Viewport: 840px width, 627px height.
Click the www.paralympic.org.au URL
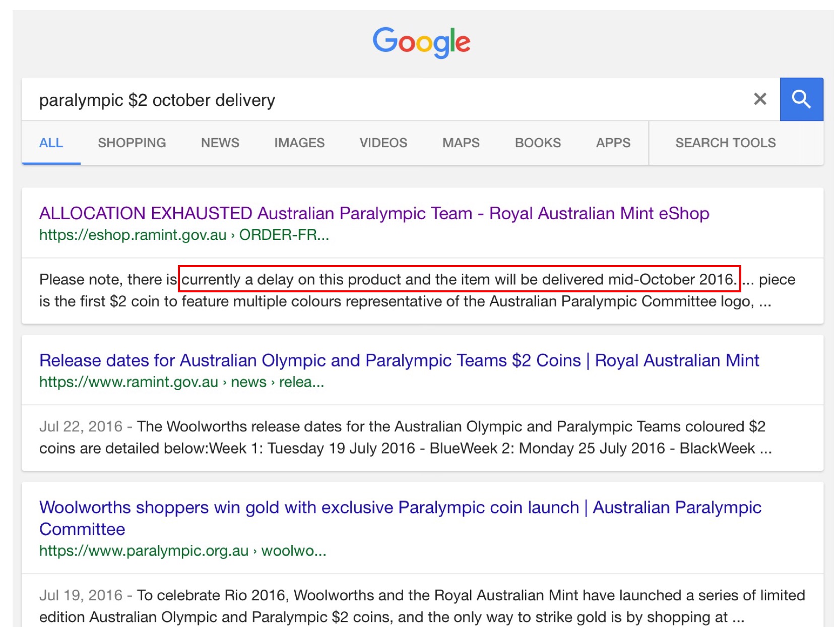coord(183,551)
